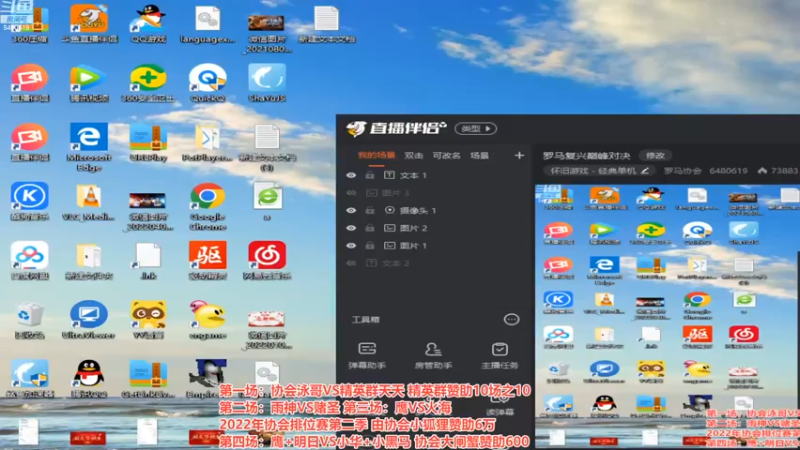Toggle the lock on 图片 2 source
Image resolution: width=800 pixels, height=450 pixels.
coord(370,228)
